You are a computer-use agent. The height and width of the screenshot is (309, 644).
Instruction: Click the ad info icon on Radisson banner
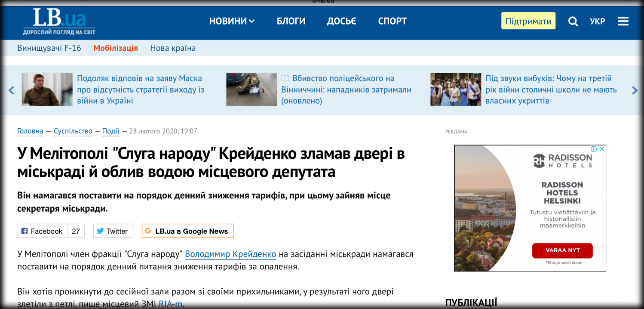pyautogui.click(x=594, y=149)
